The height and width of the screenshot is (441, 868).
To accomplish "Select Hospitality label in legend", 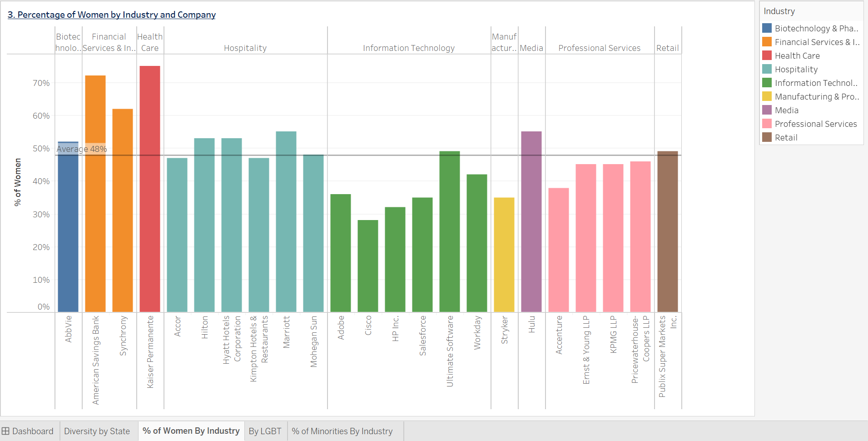I will (x=796, y=69).
